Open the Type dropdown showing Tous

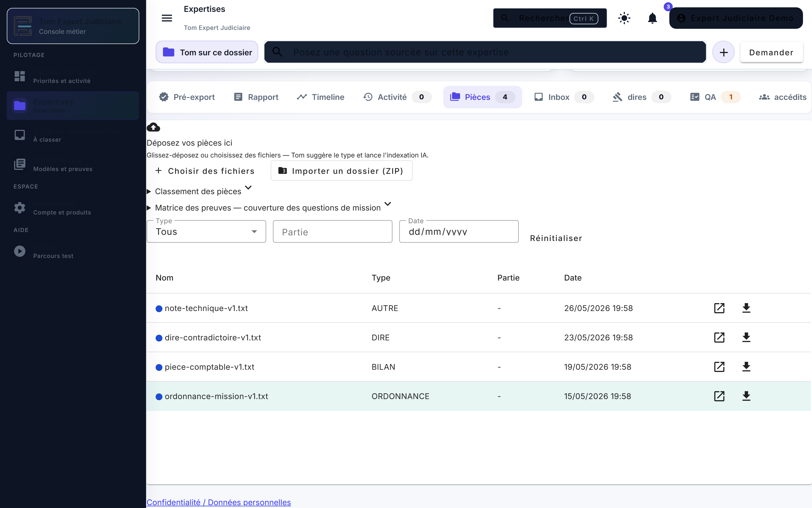pos(206,231)
